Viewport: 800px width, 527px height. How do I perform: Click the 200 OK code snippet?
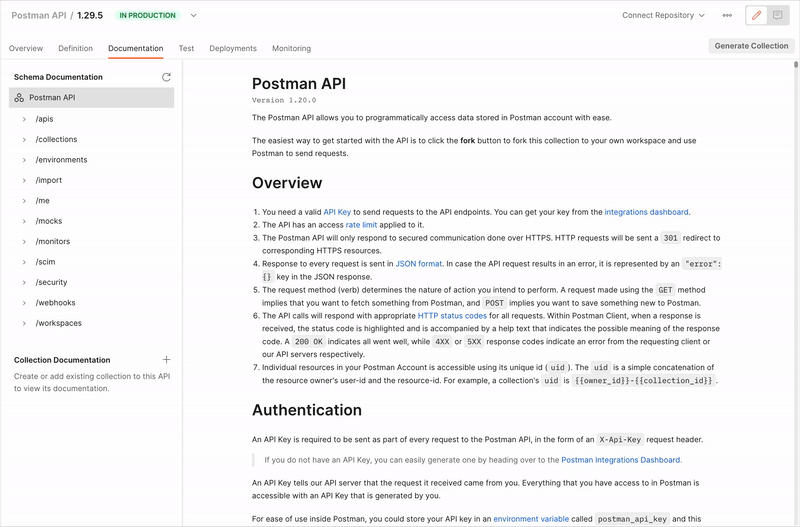309,342
